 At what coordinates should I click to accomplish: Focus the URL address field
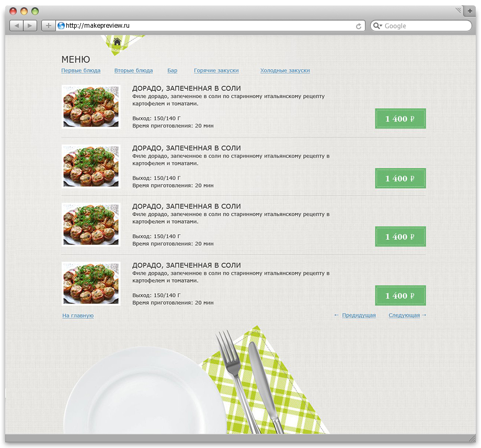(x=210, y=26)
